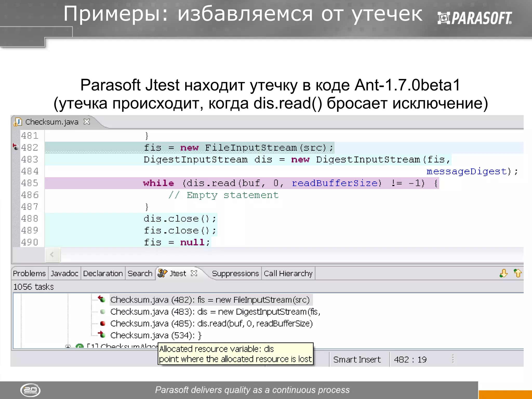This screenshot has height=399, width=532.
Task: Click the arrow icon beside Checksum.java (534)
Action: tap(102, 334)
